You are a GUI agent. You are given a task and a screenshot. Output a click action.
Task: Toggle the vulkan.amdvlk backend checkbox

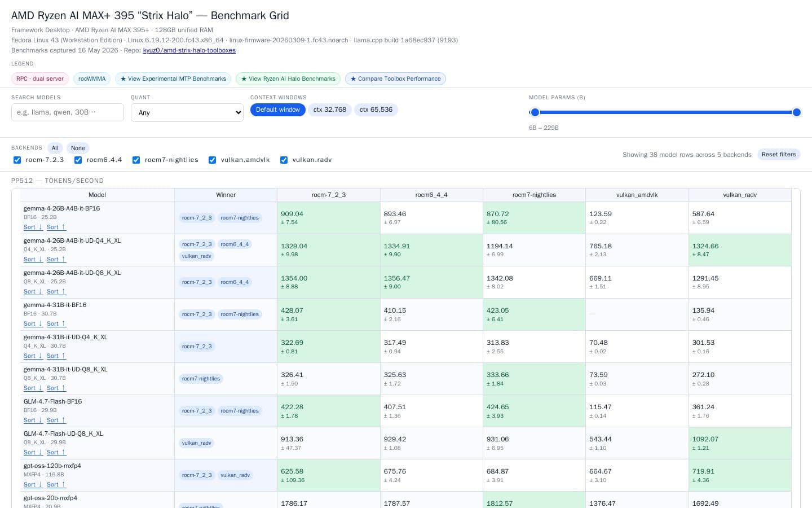pos(212,160)
